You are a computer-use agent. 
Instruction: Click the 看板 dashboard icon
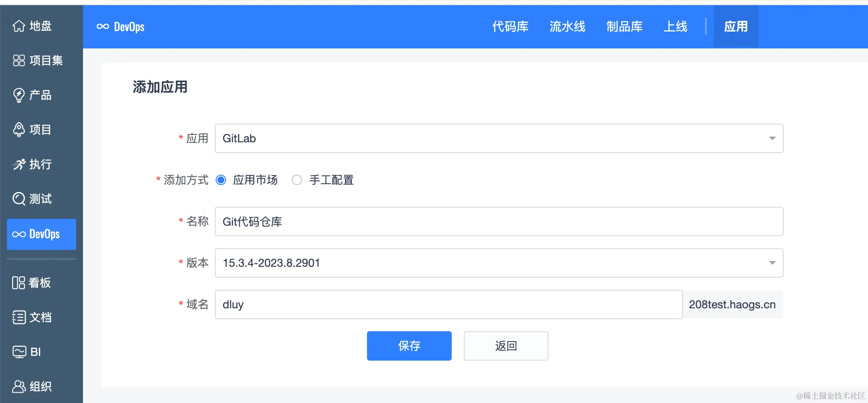point(19,283)
